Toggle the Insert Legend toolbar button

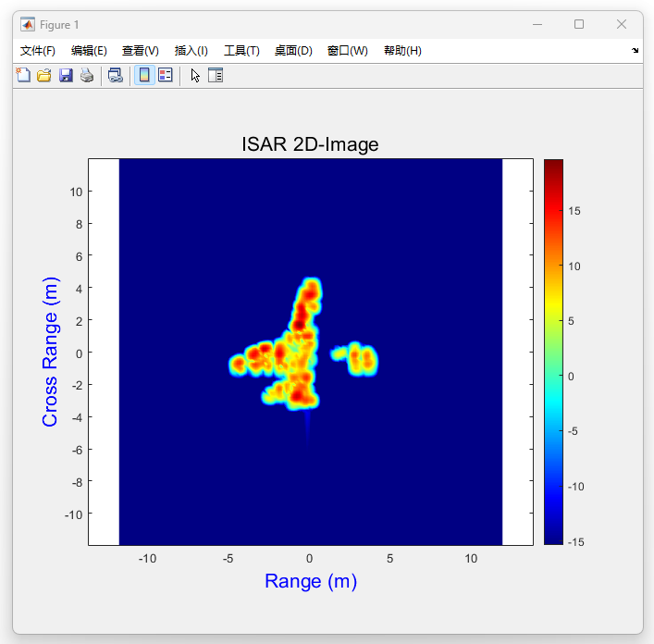click(x=165, y=76)
